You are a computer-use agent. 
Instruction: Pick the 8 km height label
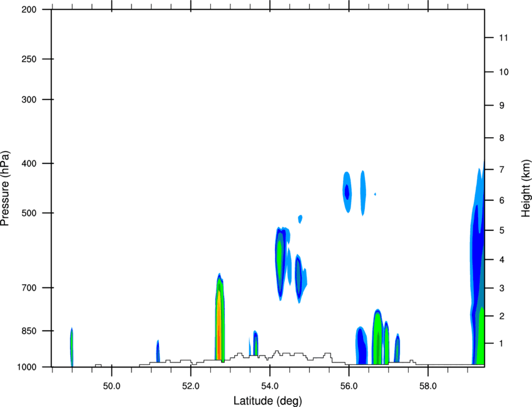tap(502, 138)
